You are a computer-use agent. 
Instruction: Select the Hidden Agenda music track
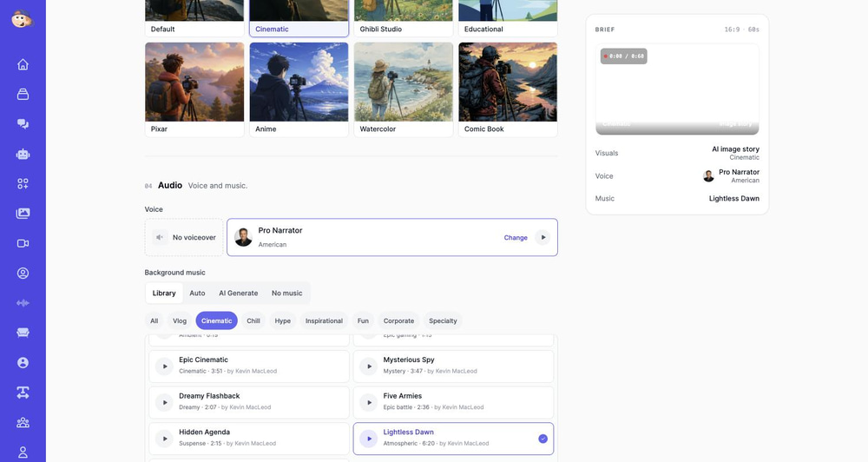(249, 439)
